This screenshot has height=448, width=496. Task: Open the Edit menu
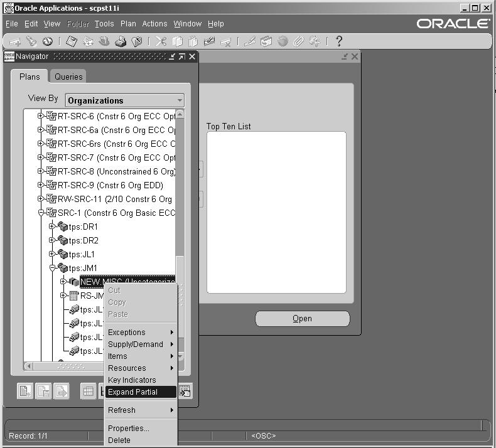coord(31,24)
